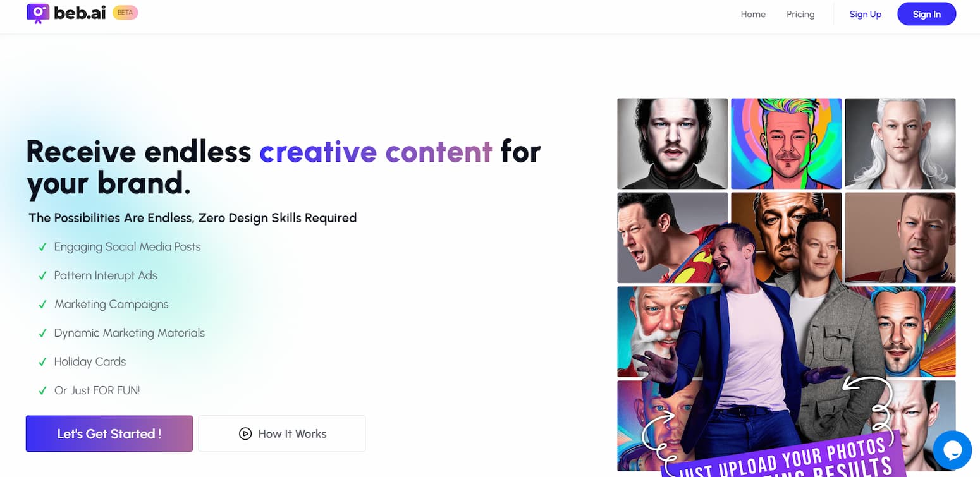Screen dimensions: 980x477
Task: Click the beb.ai brand name text
Action: coord(80,13)
